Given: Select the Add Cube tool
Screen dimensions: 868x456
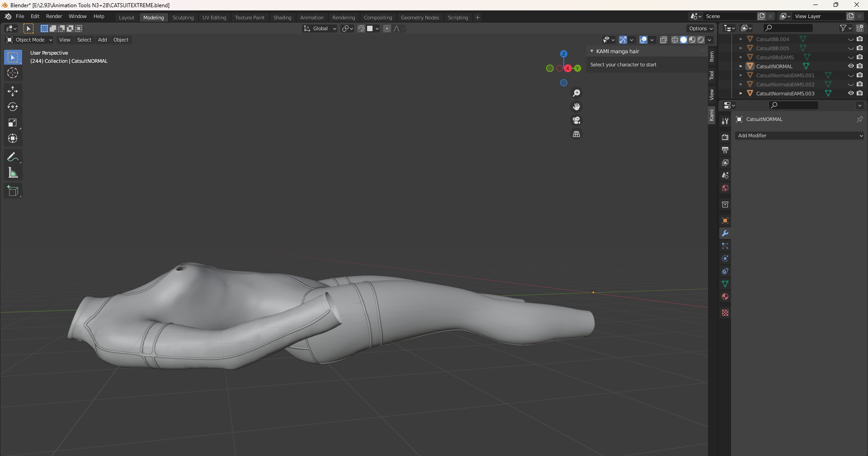Looking at the screenshot, I should (x=13, y=191).
